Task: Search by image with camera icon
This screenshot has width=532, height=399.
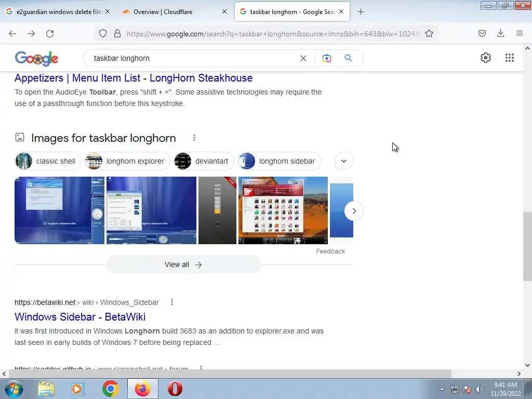Action: [x=327, y=58]
